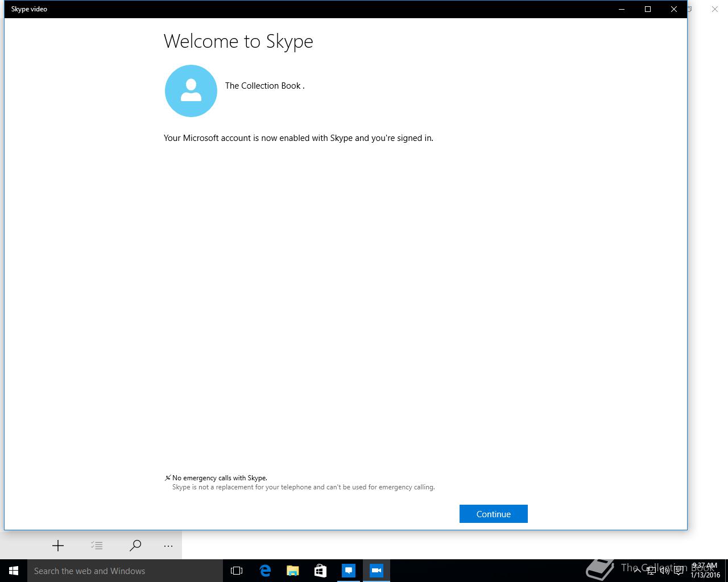728x582 pixels.
Task: Click the plus (new) icon in bottom bar
Action: [x=58, y=546]
